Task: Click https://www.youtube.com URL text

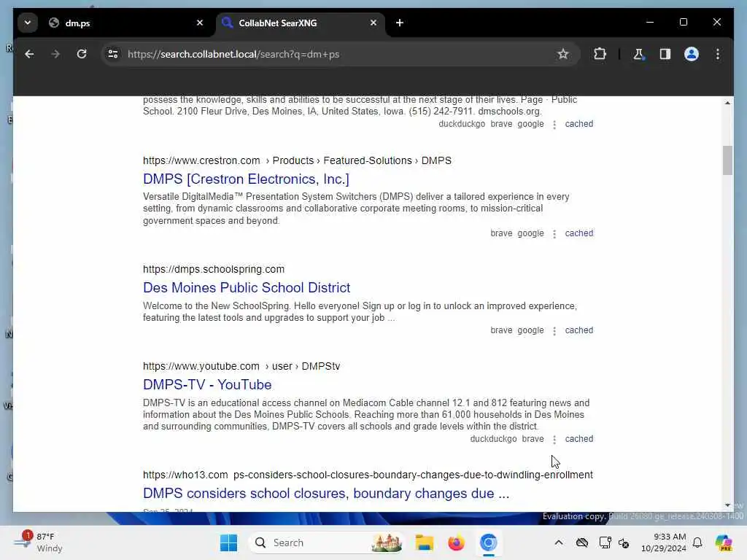Action: tap(201, 366)
